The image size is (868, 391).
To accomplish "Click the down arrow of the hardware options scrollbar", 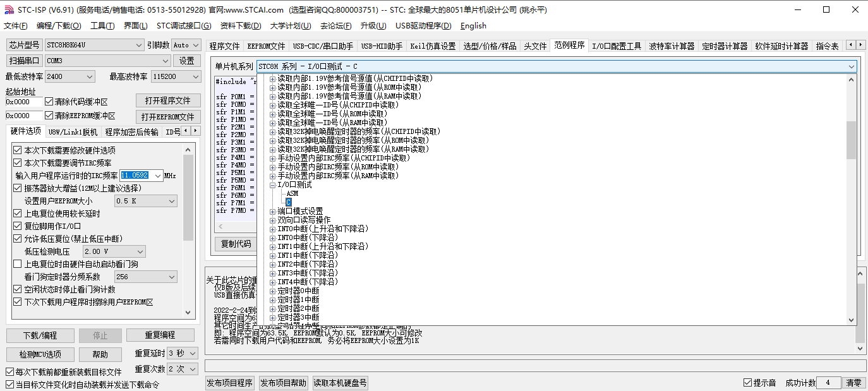I will [188, 312].
